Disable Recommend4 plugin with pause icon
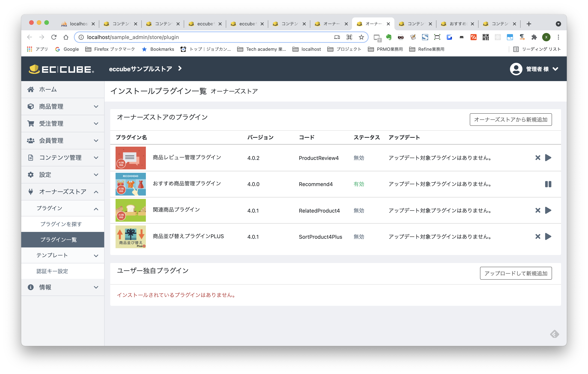This screenshot has height=374, width=588. tap(548, 184)
